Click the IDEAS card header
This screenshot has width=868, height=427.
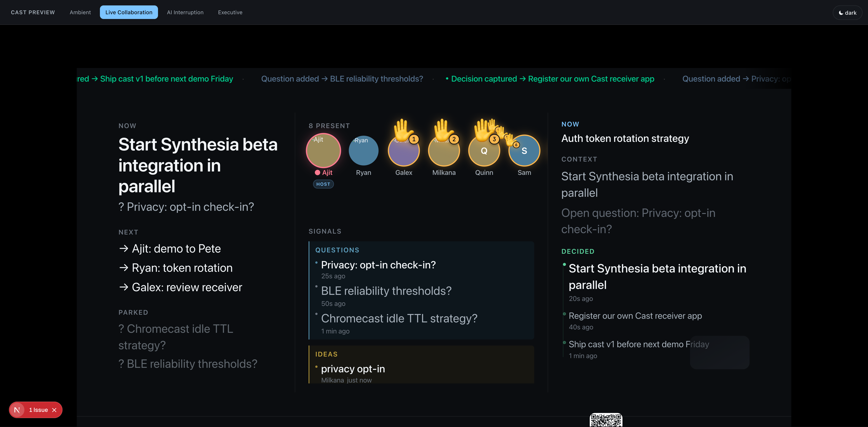[x=326, y=354]
